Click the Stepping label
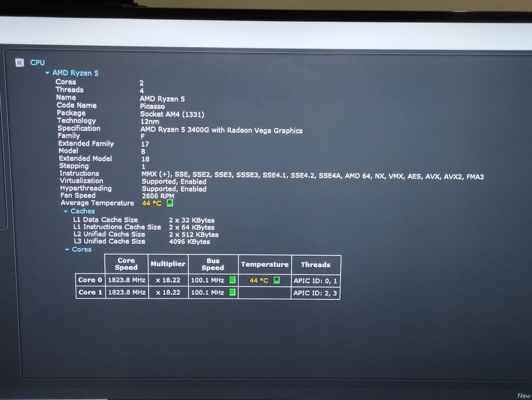532x400 pixels. pyautogui.click(x=74, y=166)
